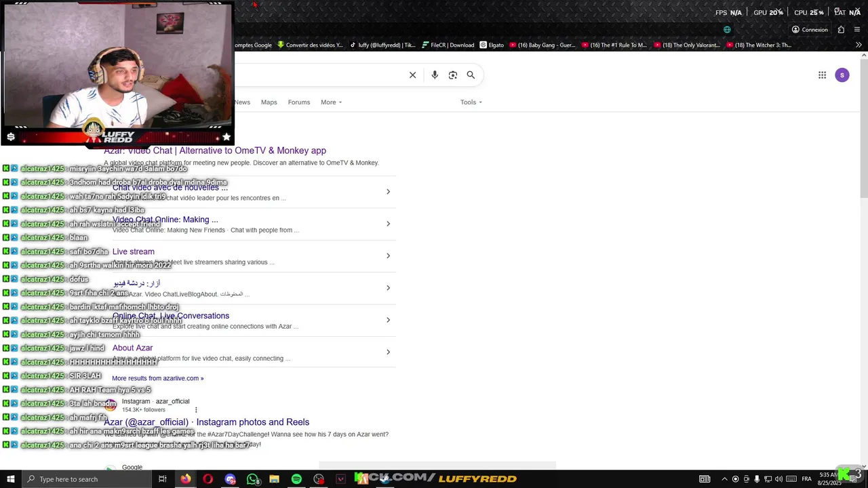Viewport: 868px width, 488px height.
Task: Open Firefox from the taskbar
Action: coord(185,479)
